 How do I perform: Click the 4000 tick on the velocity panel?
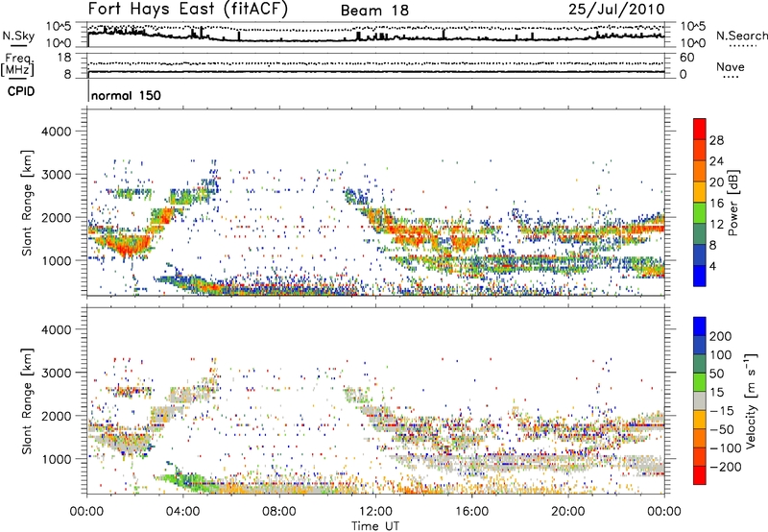click(x=56, y=329)
